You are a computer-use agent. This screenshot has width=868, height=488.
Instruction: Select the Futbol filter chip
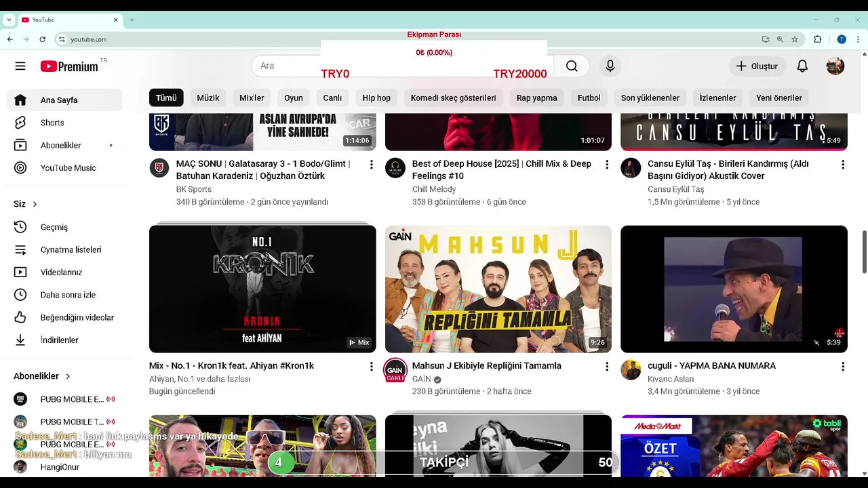tap(589, 98)
